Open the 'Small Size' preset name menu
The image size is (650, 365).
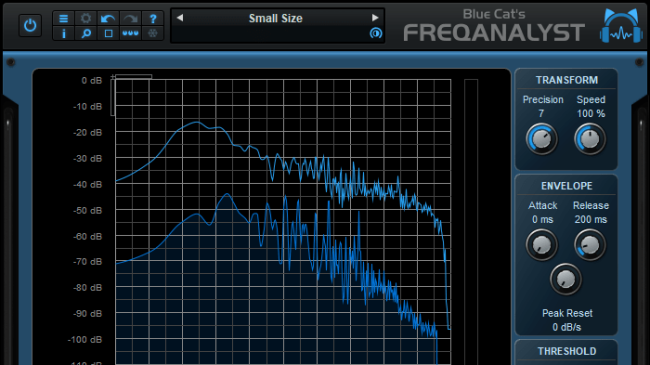coord(276,18)
